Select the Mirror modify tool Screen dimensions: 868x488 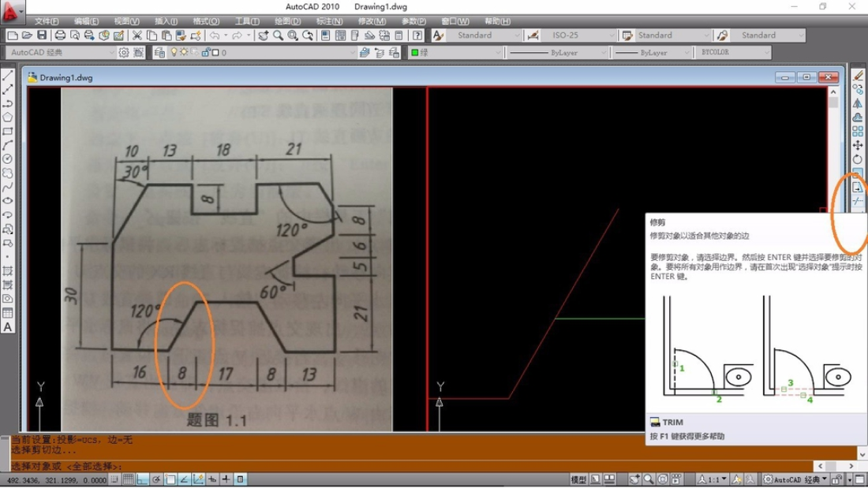(x=858, y=103)
